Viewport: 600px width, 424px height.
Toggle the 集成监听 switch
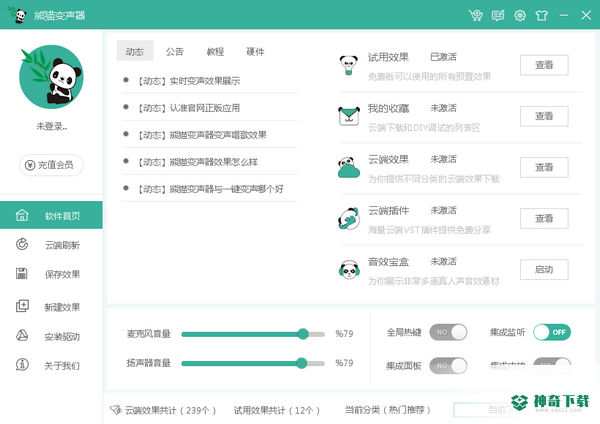pyautogui.click(x=552, y=332)
